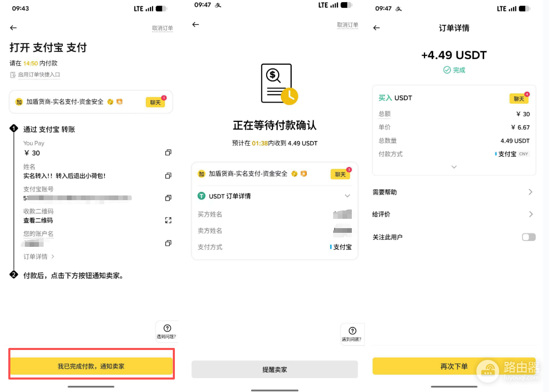Open 需要帮助 row
This screenshot has width=549, height=392.
pos(454,192)
